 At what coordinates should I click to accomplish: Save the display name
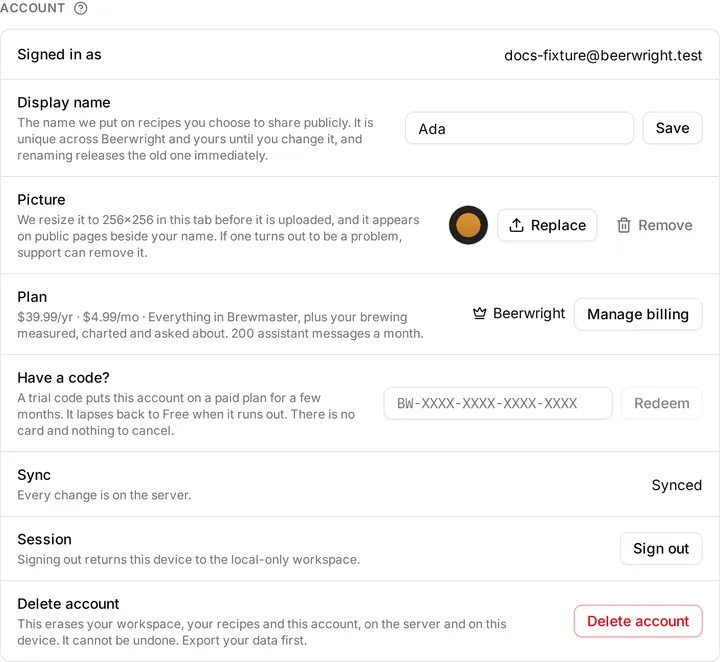(x=672, y=128)
